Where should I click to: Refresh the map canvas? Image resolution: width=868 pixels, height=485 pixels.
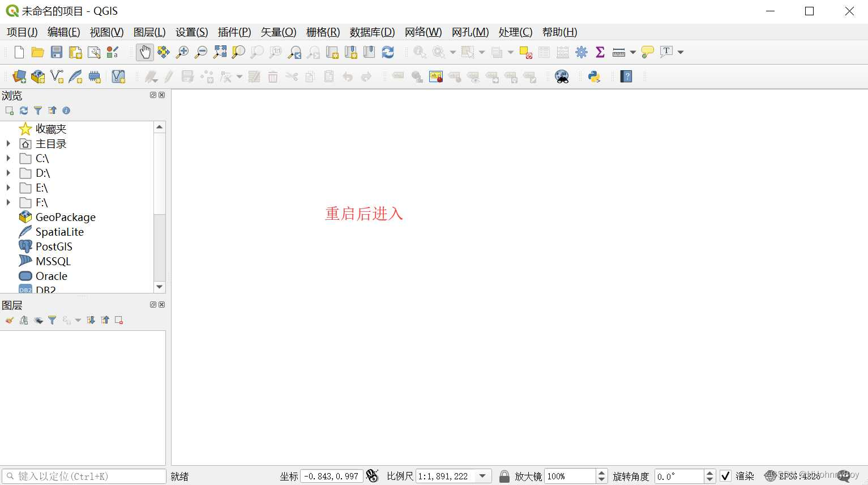387,52
